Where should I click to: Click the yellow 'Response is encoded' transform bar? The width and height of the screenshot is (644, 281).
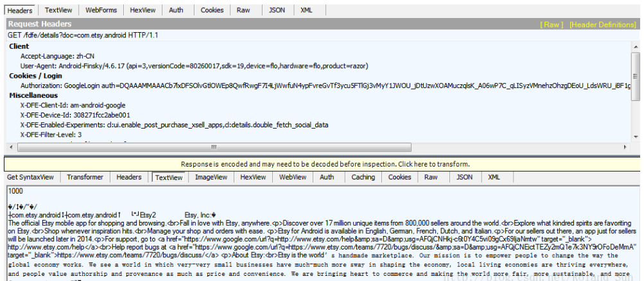click(322, 164)
